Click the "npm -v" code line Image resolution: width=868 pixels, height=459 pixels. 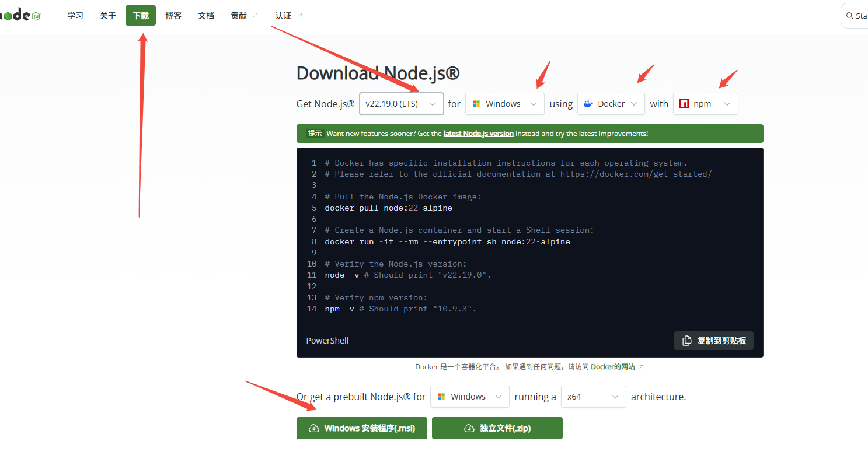pyautogui.click(x=400, y=309)
